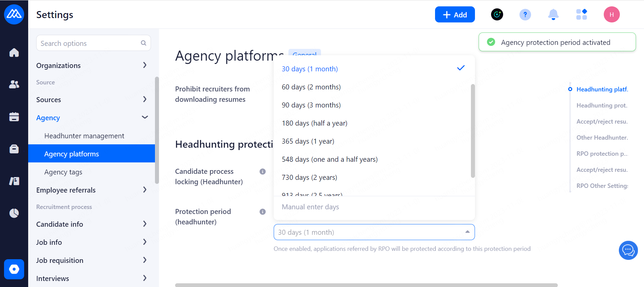Open the pie chart reports icon
Viewport: 644px width, 287px height.
point(14,213)
